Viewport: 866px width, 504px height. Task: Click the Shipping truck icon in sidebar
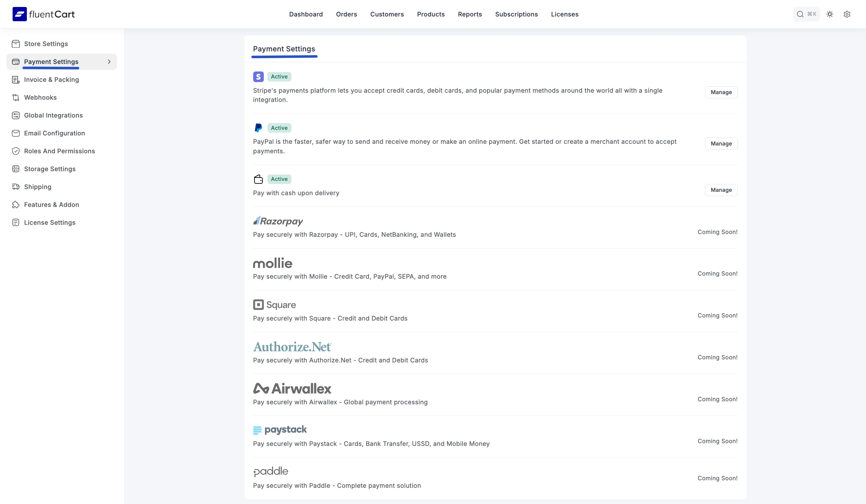(x=16, y=187)
